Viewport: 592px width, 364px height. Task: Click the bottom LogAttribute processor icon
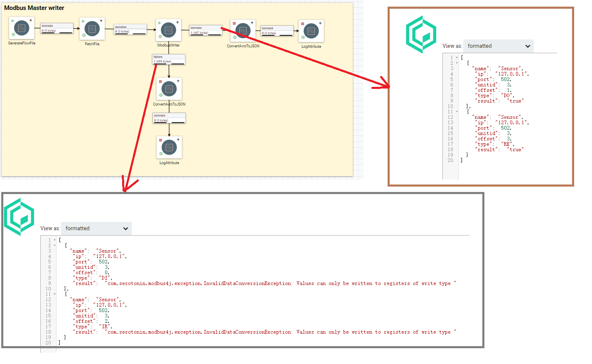(169, 148)
